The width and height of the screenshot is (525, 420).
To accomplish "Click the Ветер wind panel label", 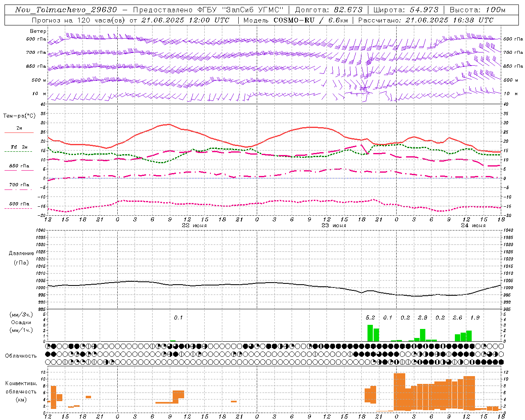I will click(x=38, y=31).
